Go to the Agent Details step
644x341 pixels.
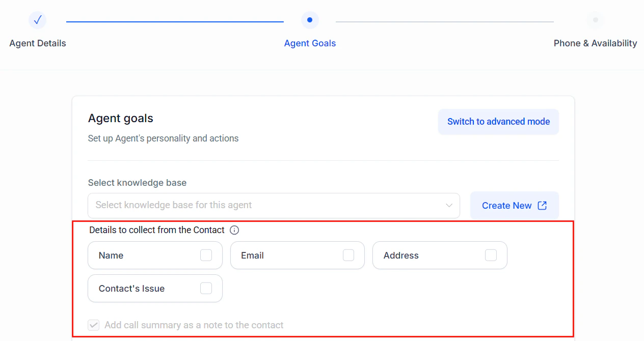coord(37,43)
